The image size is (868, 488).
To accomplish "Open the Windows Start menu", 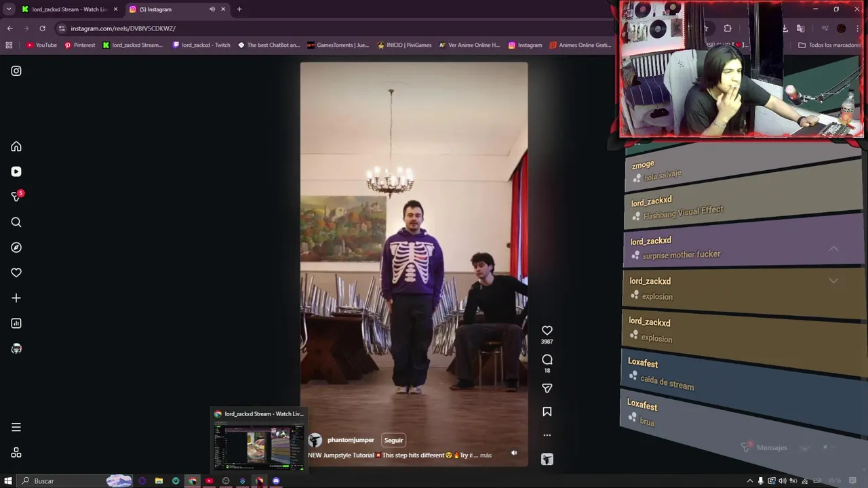I will coord(8,481).
